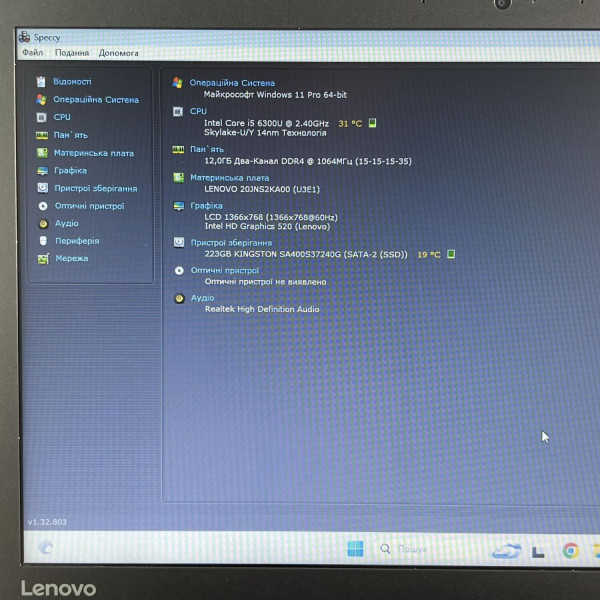Click the hard drive icon in summary panel
Image resolution: width=600 pixels, height=600 pixels.
tap(179, 242)
